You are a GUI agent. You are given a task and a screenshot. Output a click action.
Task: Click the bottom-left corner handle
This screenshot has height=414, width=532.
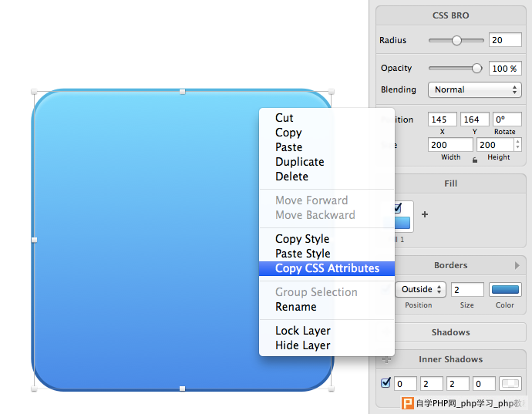coord(34,389)
